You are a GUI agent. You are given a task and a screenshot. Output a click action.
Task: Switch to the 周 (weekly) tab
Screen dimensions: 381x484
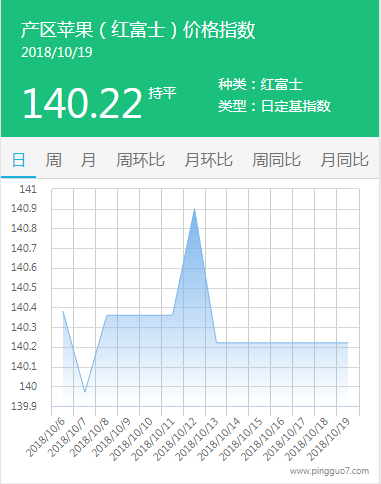pyautogui.click(x=53, y=160)
